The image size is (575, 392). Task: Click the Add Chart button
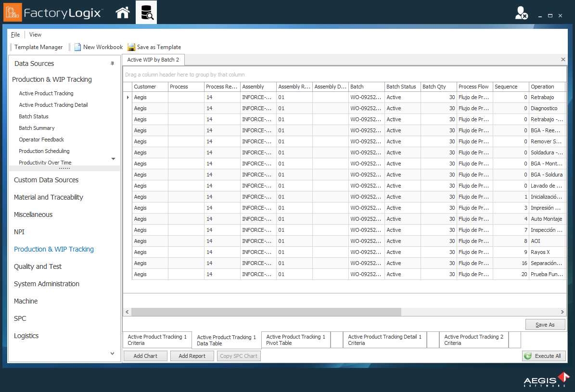(x=145, y=355)
